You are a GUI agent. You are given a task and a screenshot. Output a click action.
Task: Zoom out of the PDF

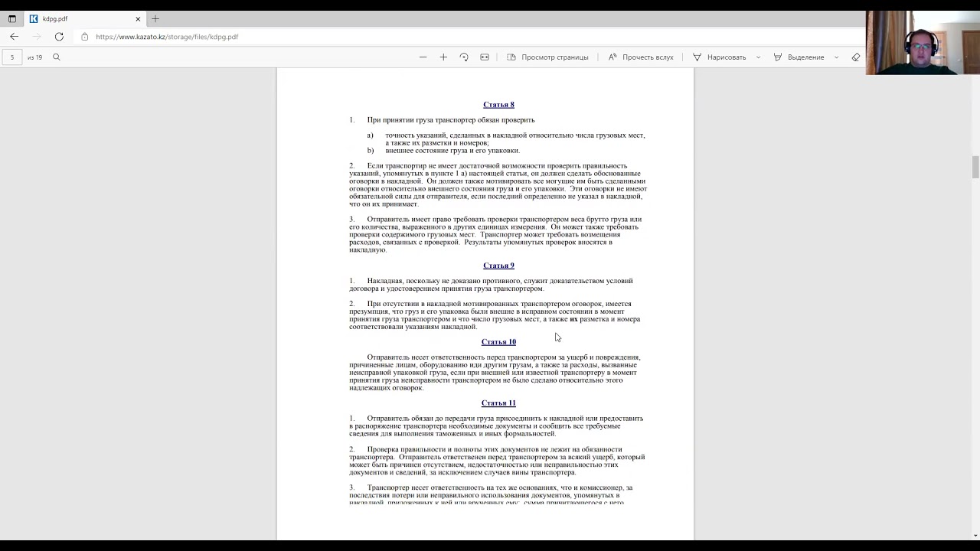tap(423, 57)
